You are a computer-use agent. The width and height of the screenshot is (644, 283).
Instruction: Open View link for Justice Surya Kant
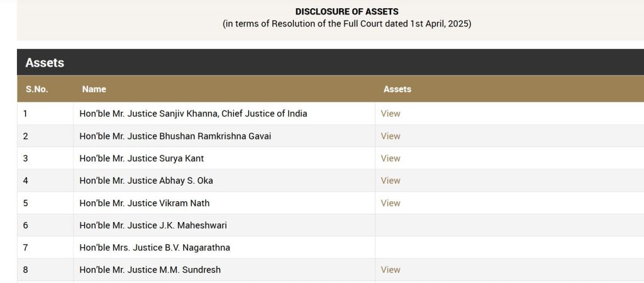(x=390, y=158)
